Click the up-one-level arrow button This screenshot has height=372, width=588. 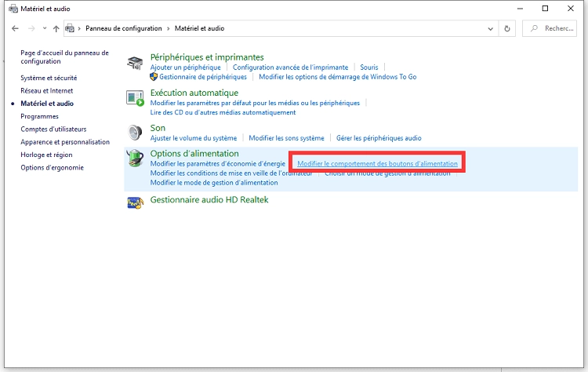click(x=56, y=28)
